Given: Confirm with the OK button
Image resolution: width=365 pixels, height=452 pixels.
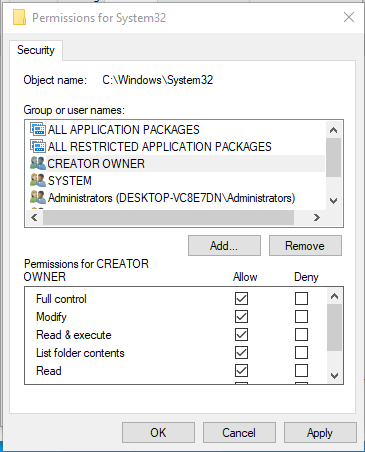Looking at the screenshot, I should [158, 432].
